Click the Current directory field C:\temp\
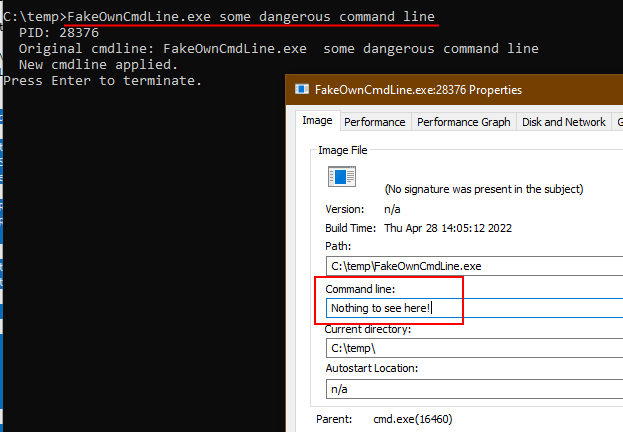This screenshot has height=432, width=623. [x=474, y=348]
